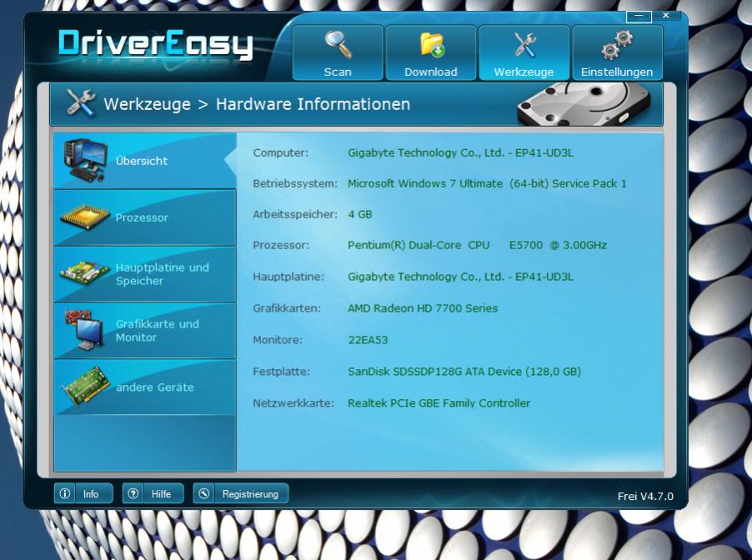Image resolution: width=752 pixels, height=560 pixels.
Task: Click the Hilfe button
Action: [x=153, y=493]
